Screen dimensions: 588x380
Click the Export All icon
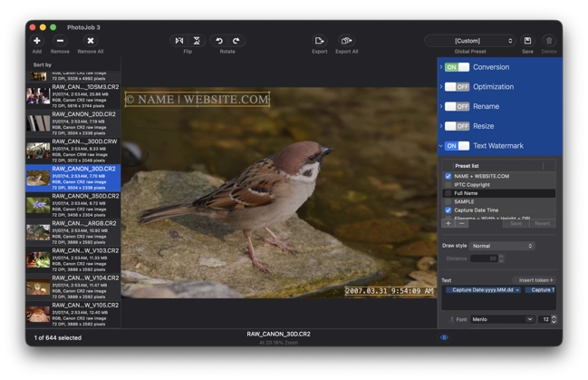(x=346, y=41)
